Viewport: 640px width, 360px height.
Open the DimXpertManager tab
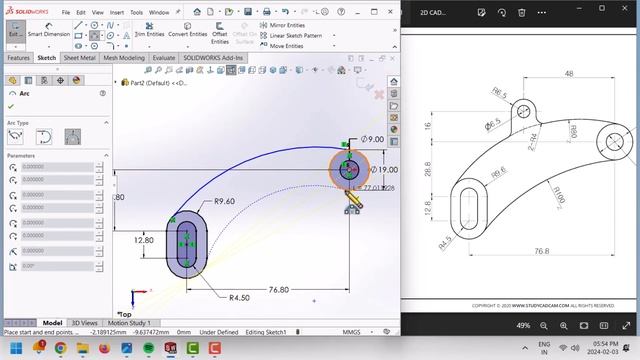click(60, 80)
